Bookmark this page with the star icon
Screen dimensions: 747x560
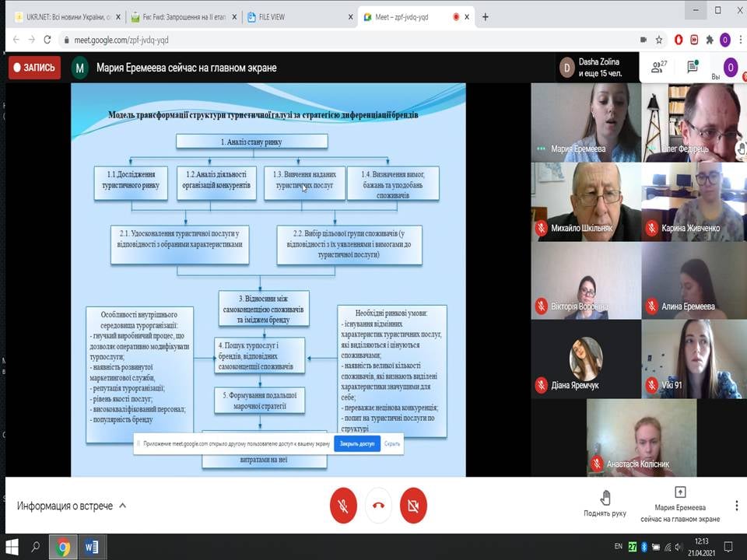coord(659,40)
